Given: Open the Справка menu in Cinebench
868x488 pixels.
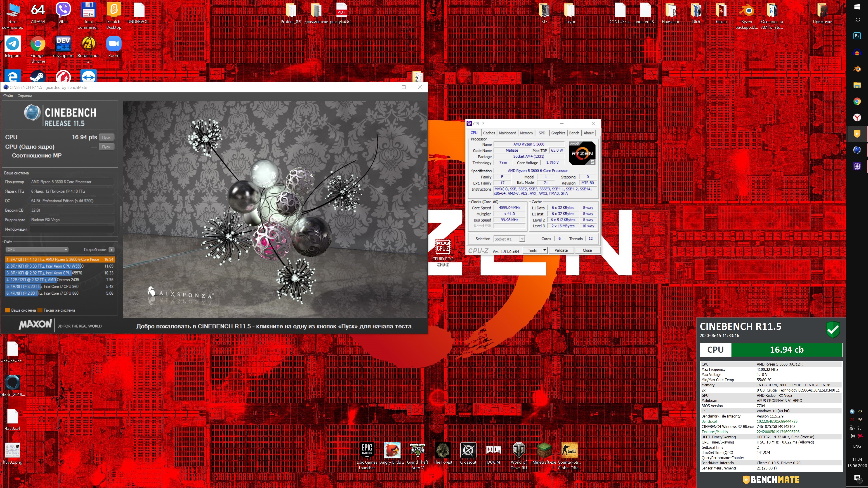Looking at the screenshot, I should 25,96.
